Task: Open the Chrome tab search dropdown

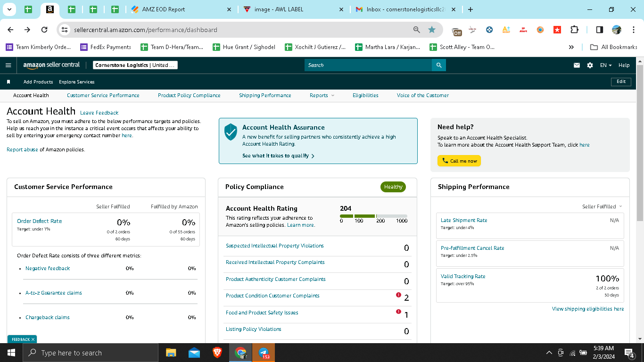Action: [x=9, y=9]
